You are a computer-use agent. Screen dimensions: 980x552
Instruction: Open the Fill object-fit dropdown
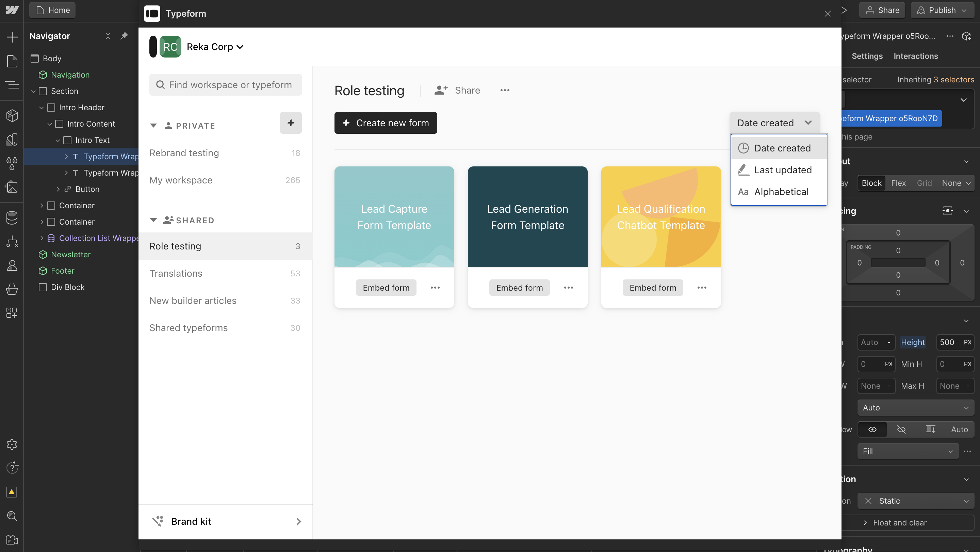click(908, 451)
